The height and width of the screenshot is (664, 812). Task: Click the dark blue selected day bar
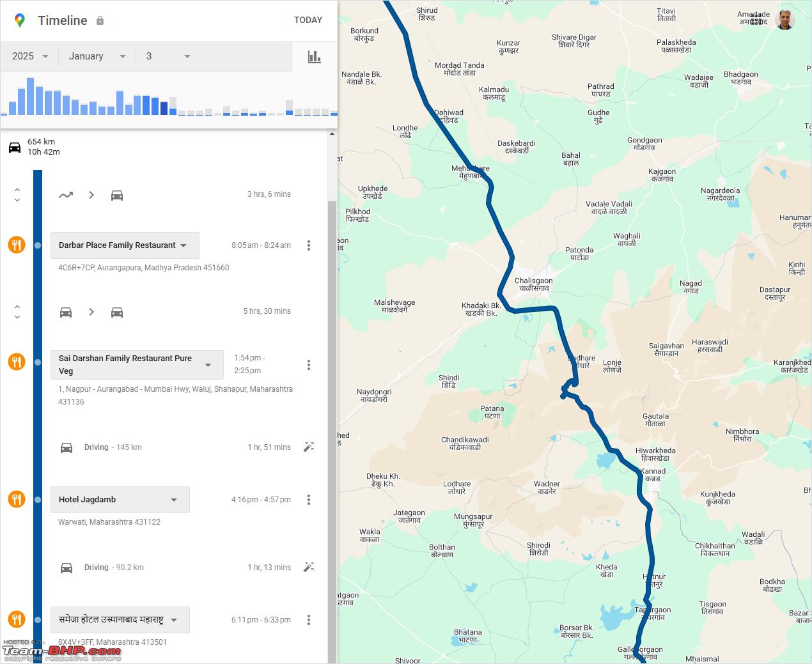pos(164,109)
